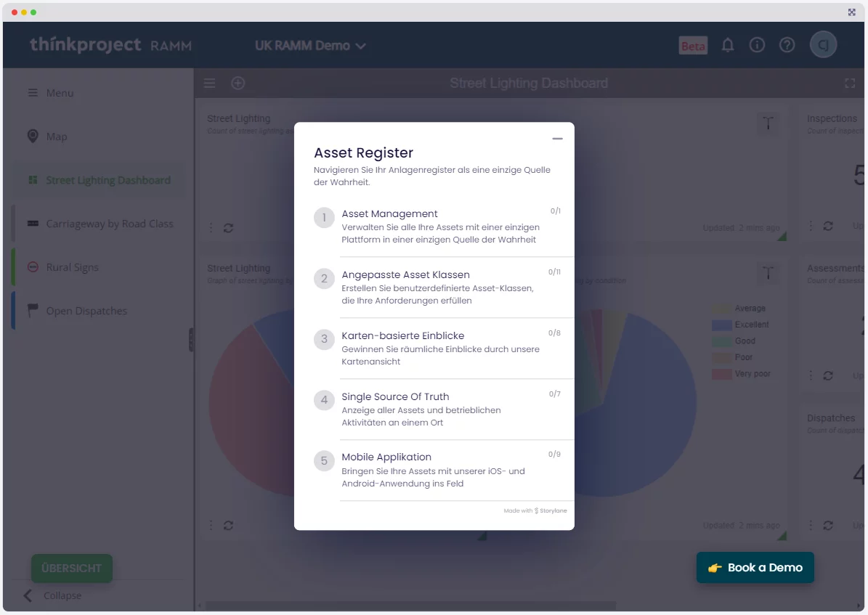Open the info circle icon in header
Viewport: 868px width, 615px height.
[x=757, y=45]
